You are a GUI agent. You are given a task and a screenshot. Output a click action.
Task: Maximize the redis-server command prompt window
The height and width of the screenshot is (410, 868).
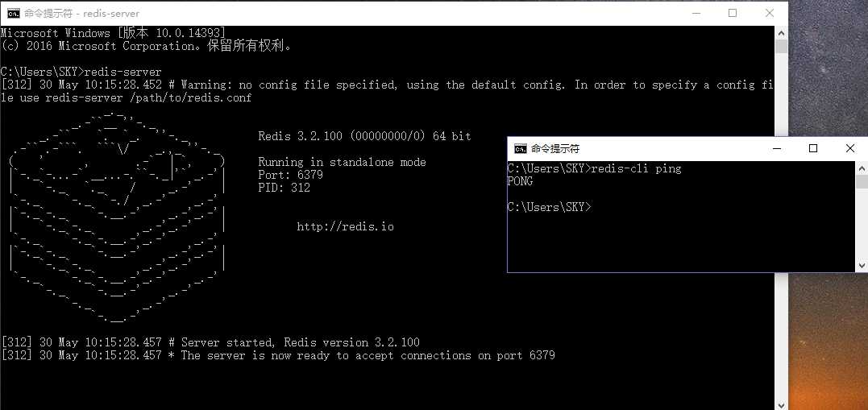coord(733,13)
